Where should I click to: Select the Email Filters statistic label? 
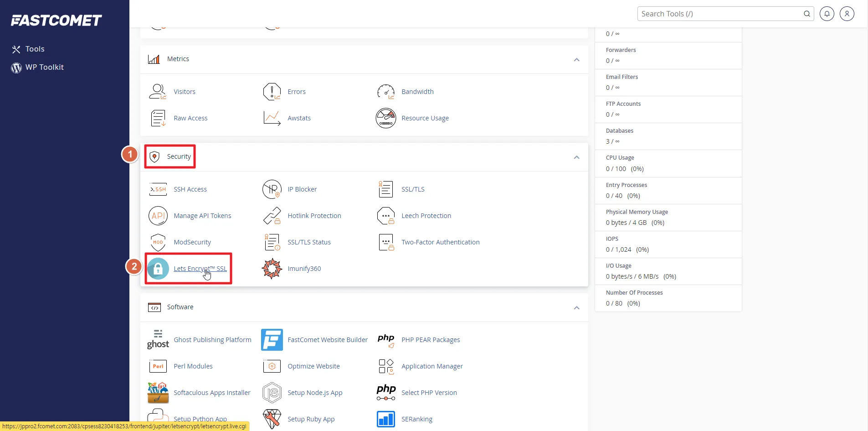coord(622,77)
